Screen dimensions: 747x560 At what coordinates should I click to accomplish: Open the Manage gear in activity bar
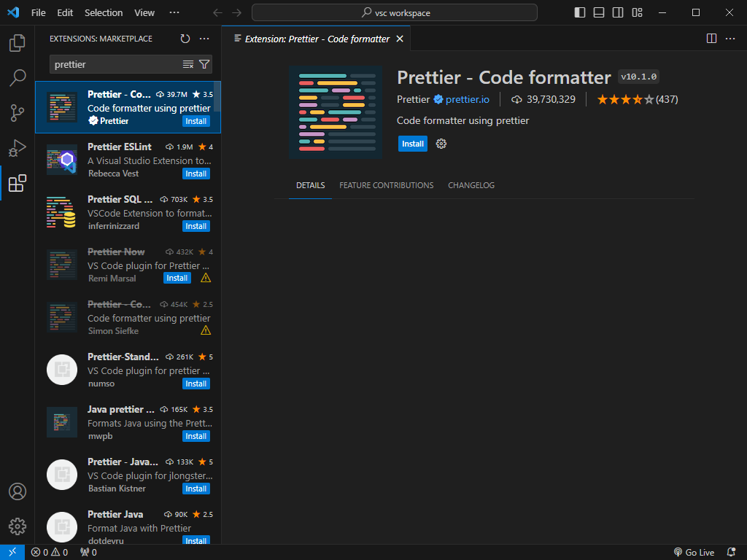click(x=18, y=526)
